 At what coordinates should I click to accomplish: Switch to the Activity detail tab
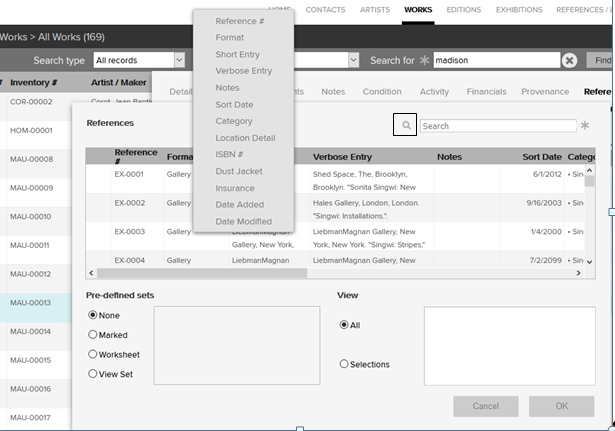click(434, 92)
